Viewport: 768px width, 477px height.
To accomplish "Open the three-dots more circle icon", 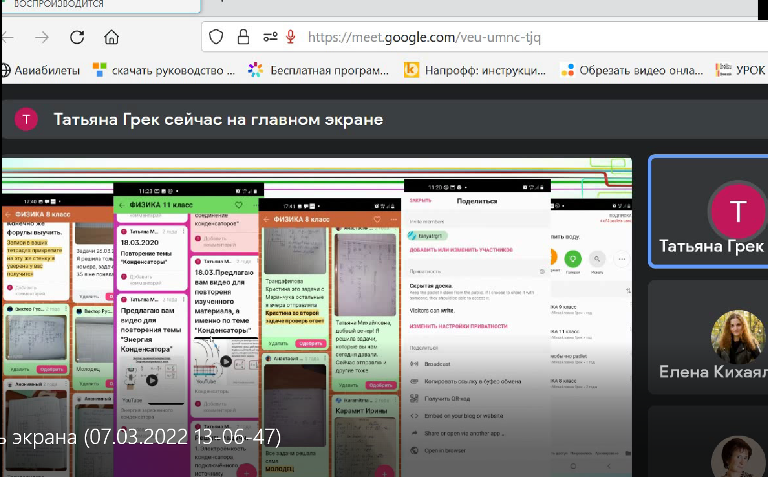I will pos(622,259).
